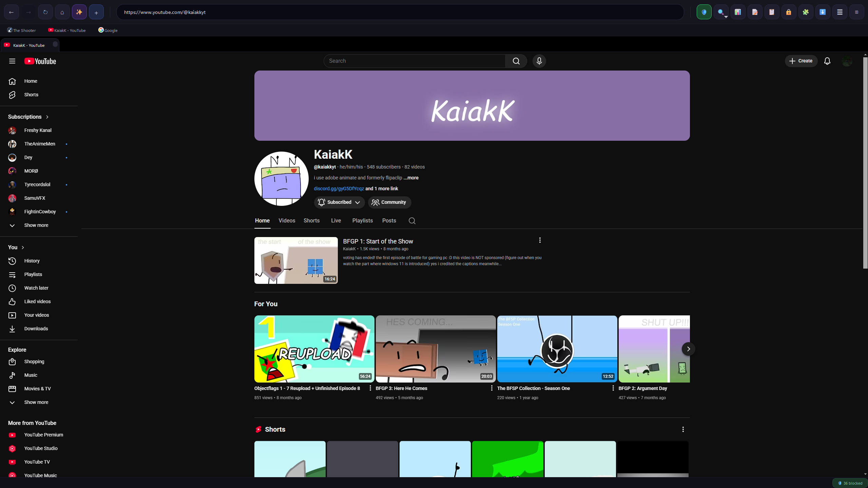Click the page vertical scrollbar
The image size is (868, 488).
[865, 163]
